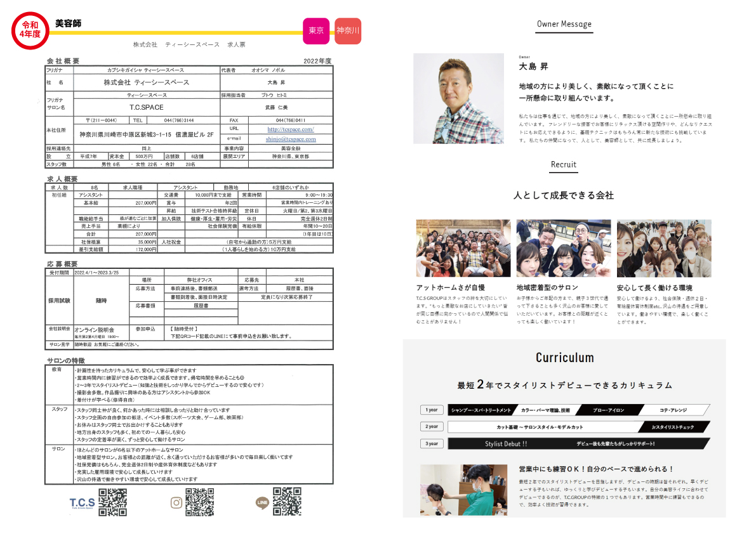Image resolution: width=756 pixels, height=534 pixels.
Task: Open the photo above 安心して長く働ける環境
Action: click(x=664, y=249)
